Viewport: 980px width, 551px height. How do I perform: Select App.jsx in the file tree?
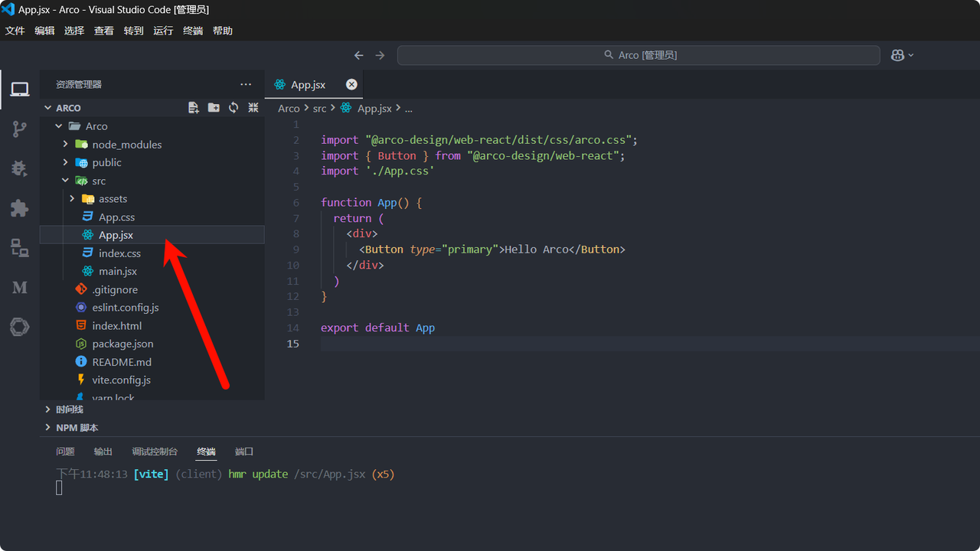tap(152, 235)
